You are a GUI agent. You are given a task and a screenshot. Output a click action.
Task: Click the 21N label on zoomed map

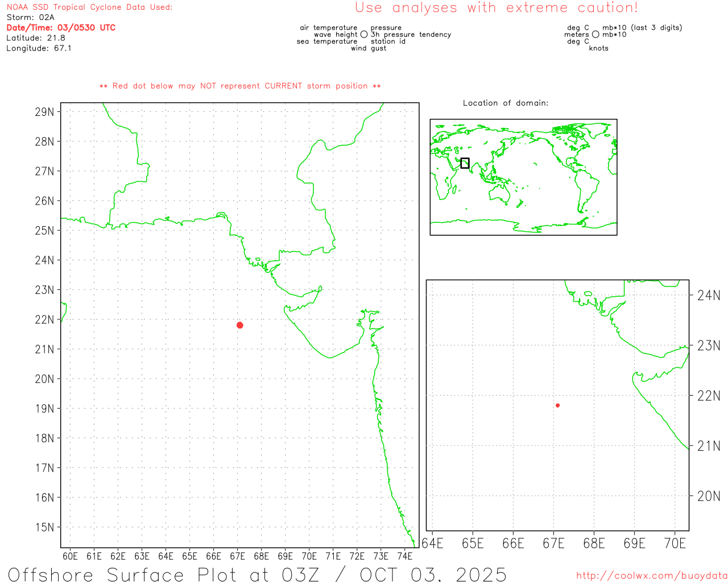tap(709, 446)
